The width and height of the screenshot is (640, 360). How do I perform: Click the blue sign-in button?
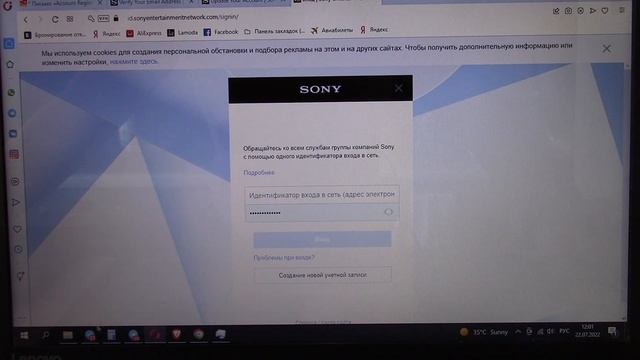322,240
